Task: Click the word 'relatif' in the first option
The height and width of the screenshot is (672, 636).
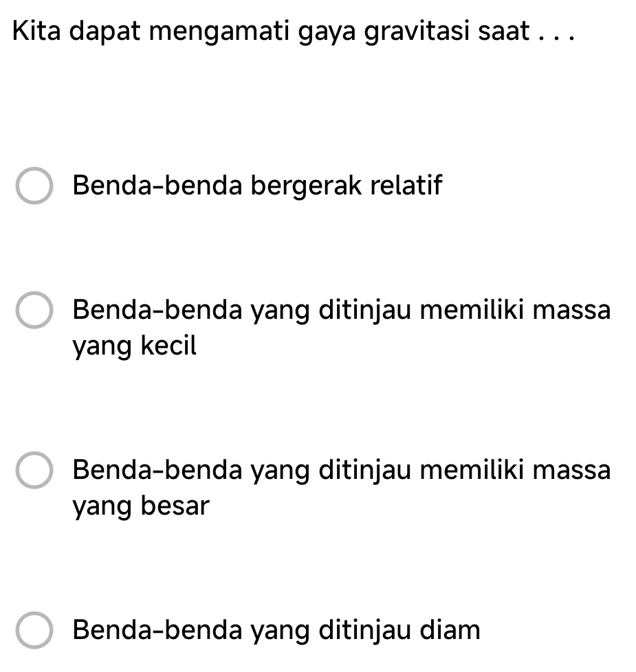Action: click(406, 185)
